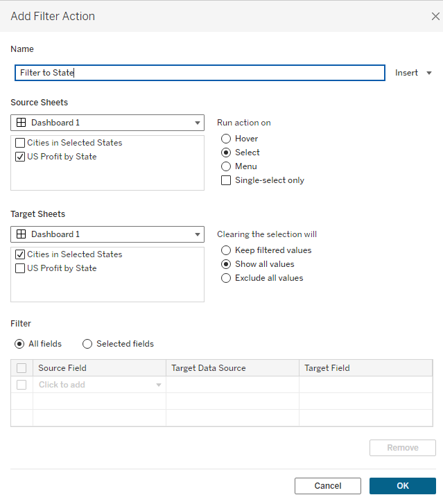This screenshot has height=504, width=443.
Task: Open the Click to add source field dropdown
Action: click(100, 385)
